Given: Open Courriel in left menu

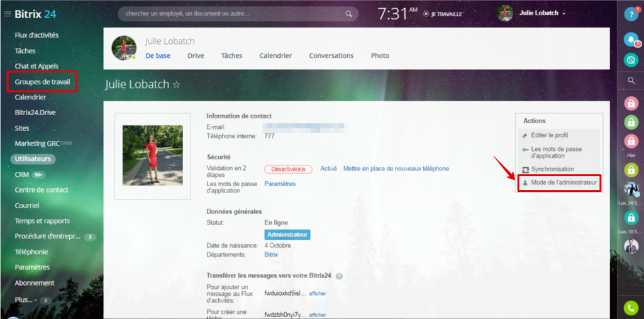Looking at the screenshot, I should pos(26,206).
